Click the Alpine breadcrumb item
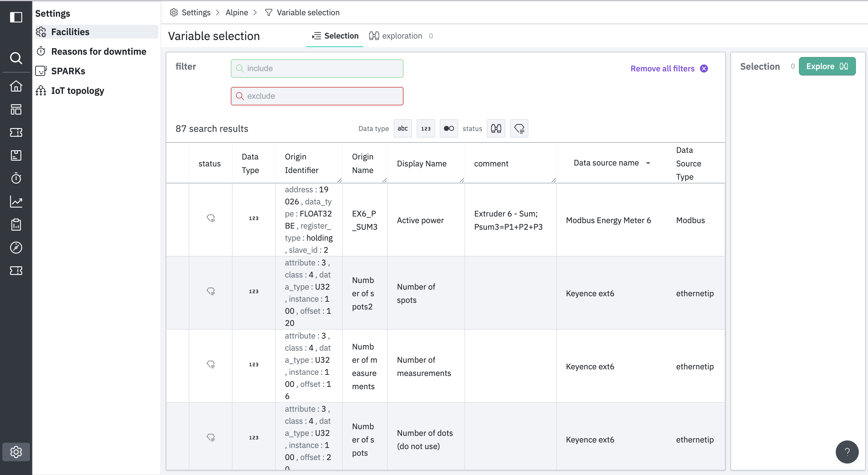Screen dimensions: 868x475 (x=237, y=12)
